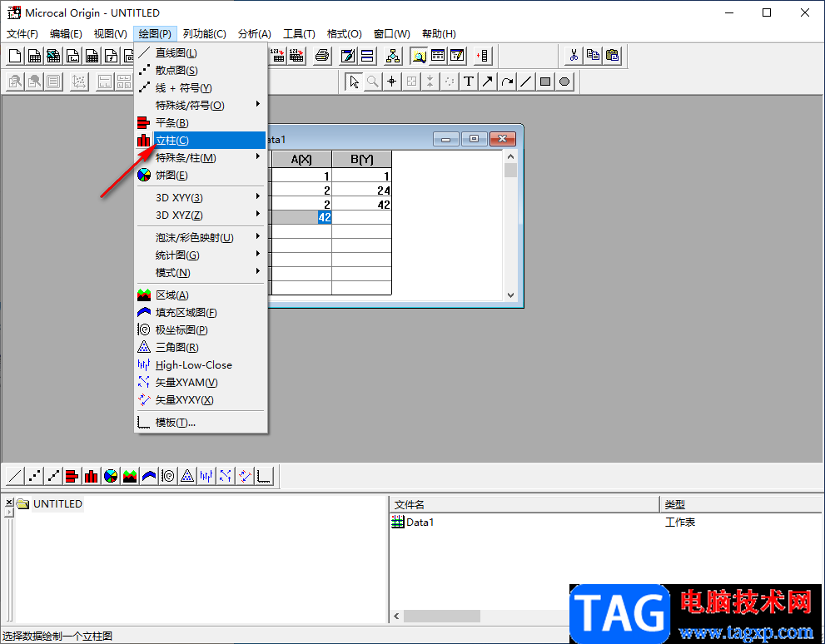
Task: Click the Add New Columns toolbar icon
Action: click(483, 55)
